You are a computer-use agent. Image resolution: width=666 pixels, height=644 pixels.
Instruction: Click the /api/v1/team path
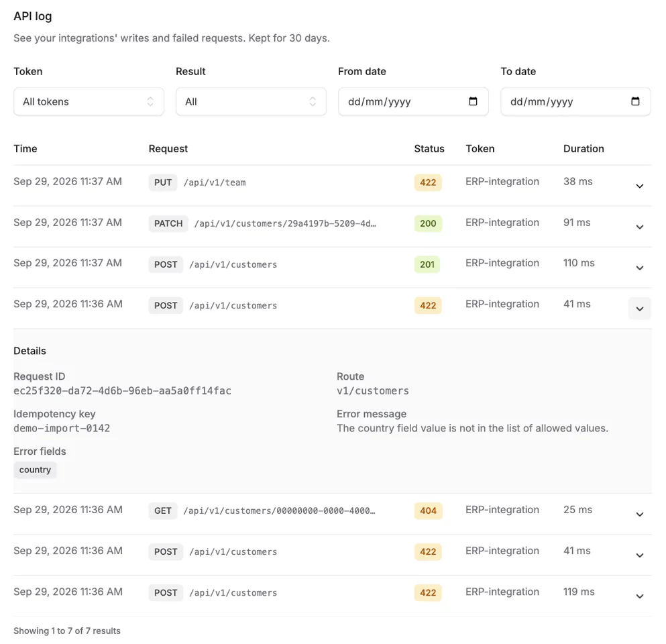coord(215,182)
